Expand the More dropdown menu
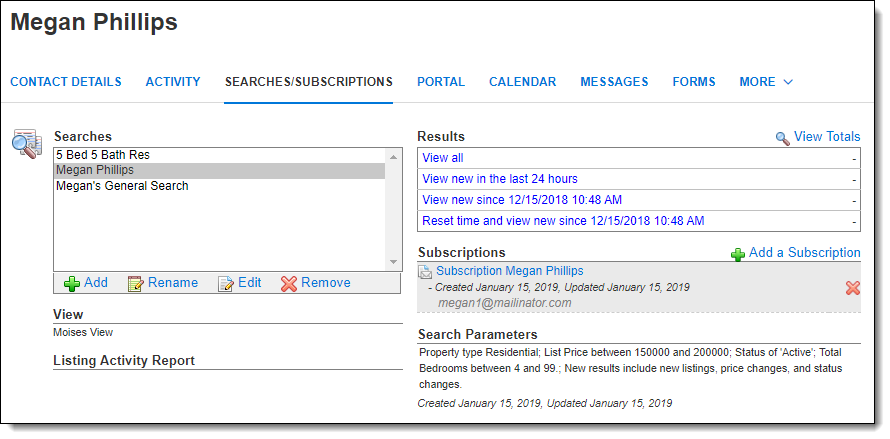The width and height of the screenshot is (890, 439). [x=766, y=82]
